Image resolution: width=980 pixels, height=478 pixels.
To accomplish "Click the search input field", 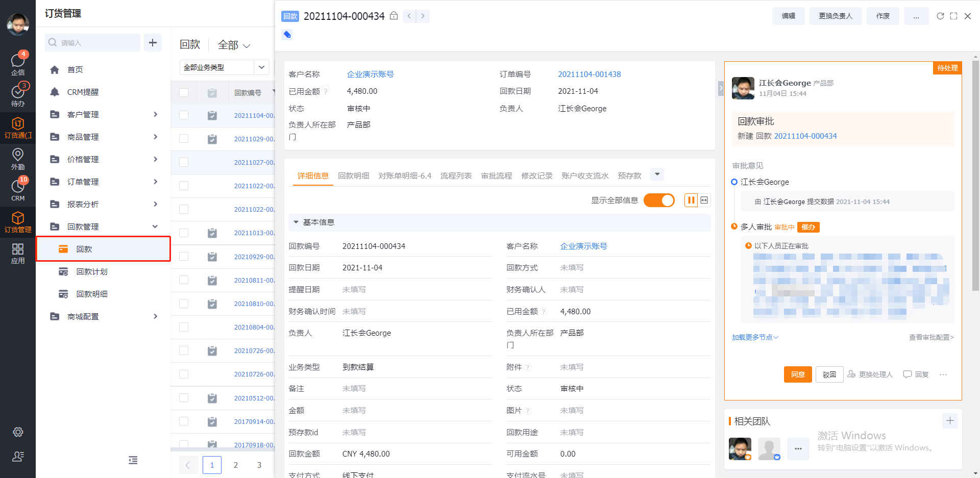I will 93,43.
